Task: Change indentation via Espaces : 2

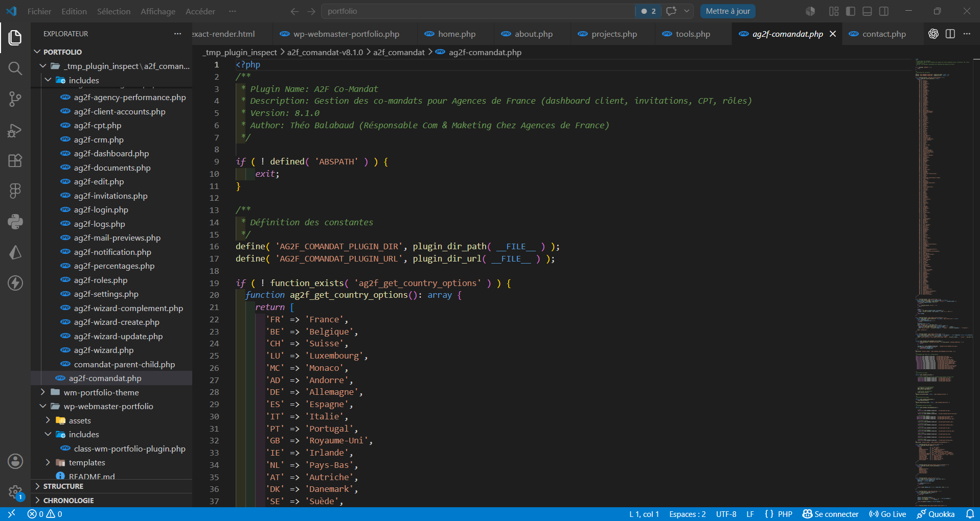Action: click(687, 514)
